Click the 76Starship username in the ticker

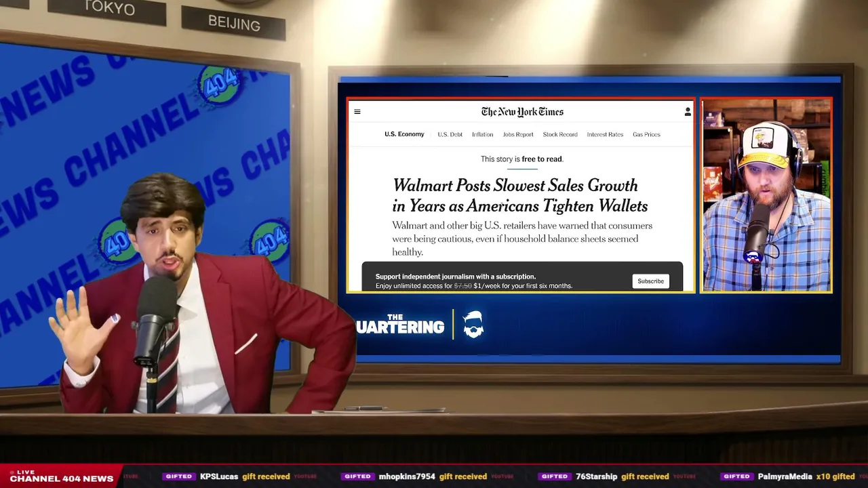pos(596,476)
